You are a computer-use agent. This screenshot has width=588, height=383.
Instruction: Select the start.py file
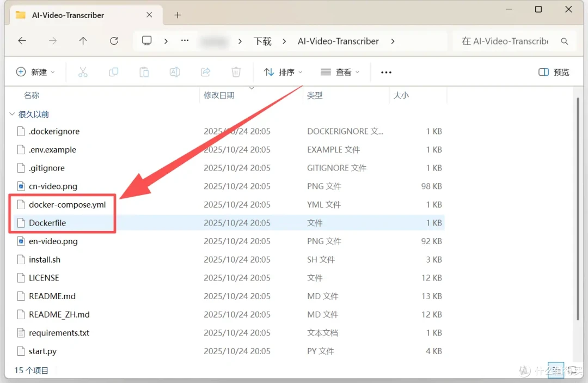click(43, 351)
